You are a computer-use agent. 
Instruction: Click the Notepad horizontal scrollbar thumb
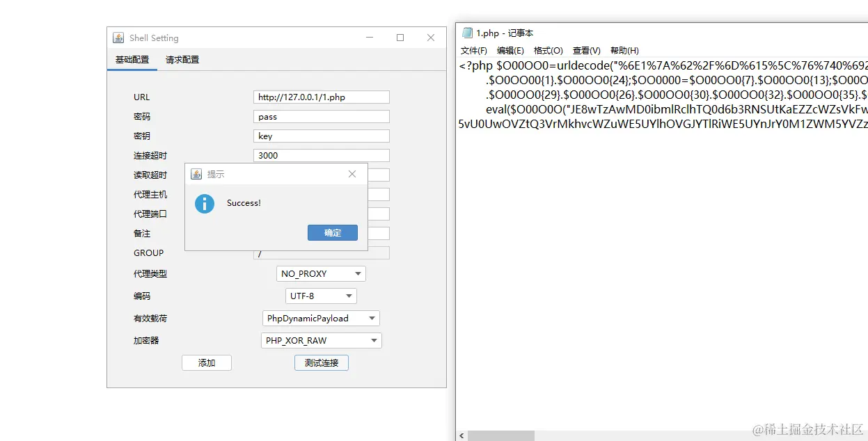pyautogui.click(x=501, y=435)
